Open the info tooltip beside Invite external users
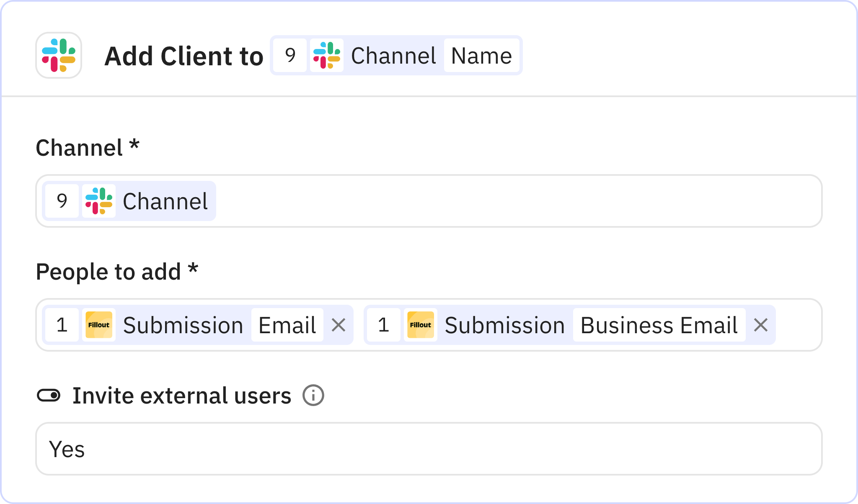 click(x=313, y=394)
